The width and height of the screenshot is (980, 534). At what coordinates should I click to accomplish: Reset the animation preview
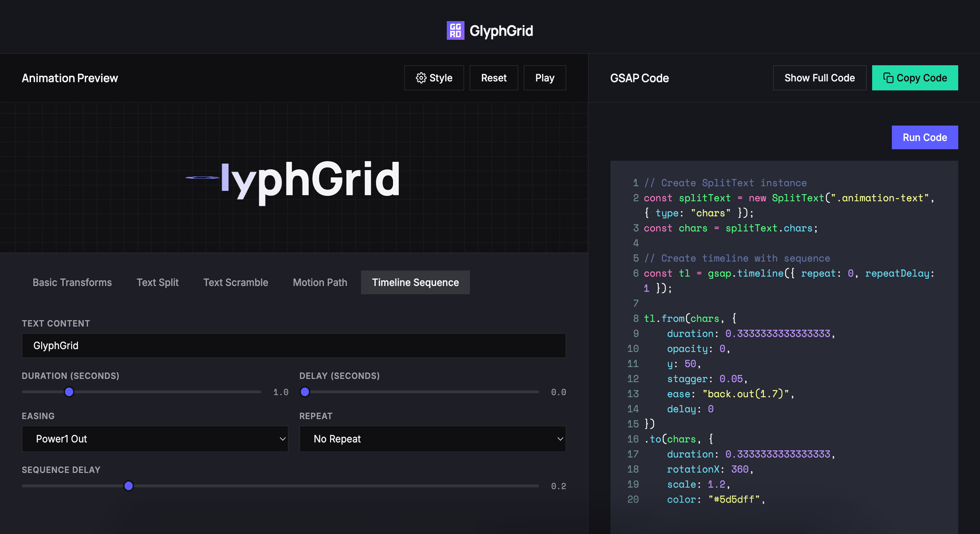(x=493, y=78)
